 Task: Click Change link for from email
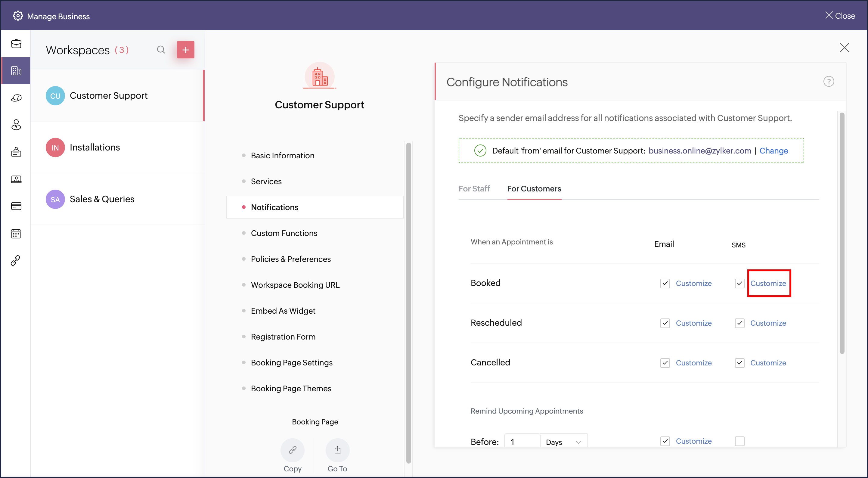click(773, 151)
